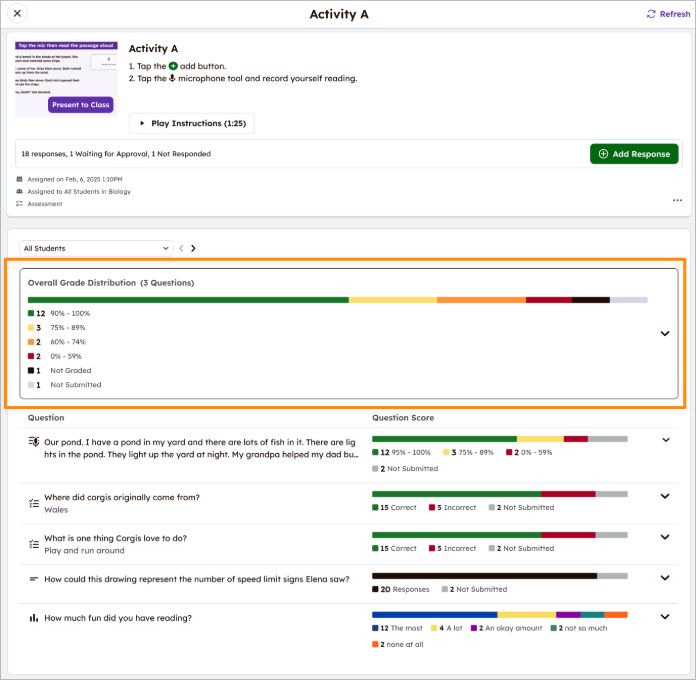This screenshot has width=696, height=680.
Task: Go to previous student with left arrow
Action: (181, 248)
